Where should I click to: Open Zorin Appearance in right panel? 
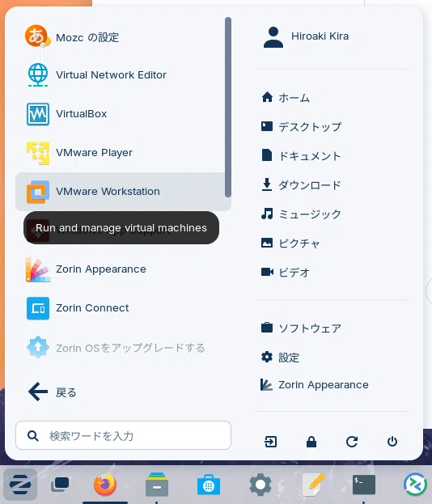324,385
